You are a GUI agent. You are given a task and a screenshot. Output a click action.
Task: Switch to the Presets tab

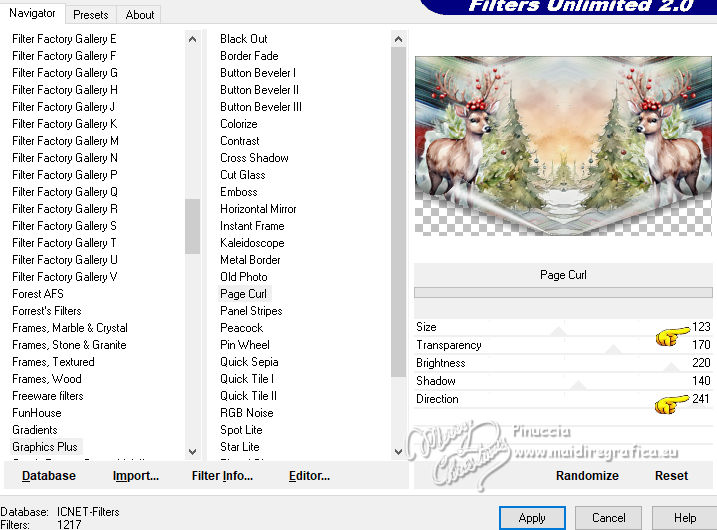tap(91, 15)
